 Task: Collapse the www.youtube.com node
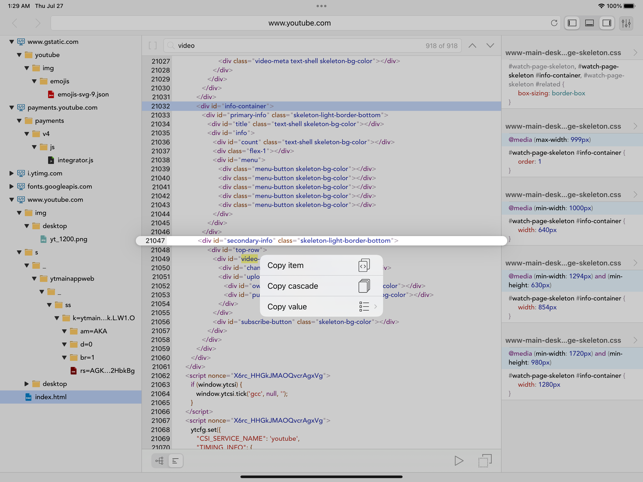coord(11,199)
